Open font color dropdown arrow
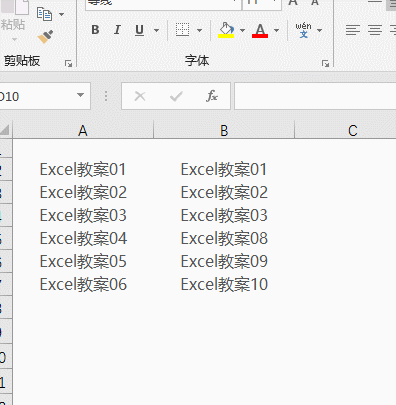The image size is (396, 405). pyautogui.click(x=276, y=30)
